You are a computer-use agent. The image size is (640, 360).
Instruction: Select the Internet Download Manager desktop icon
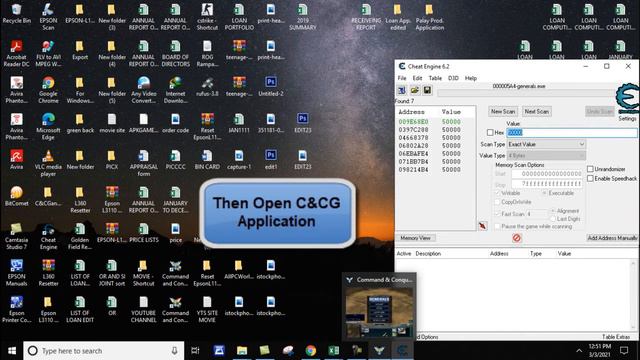point(176,90)
